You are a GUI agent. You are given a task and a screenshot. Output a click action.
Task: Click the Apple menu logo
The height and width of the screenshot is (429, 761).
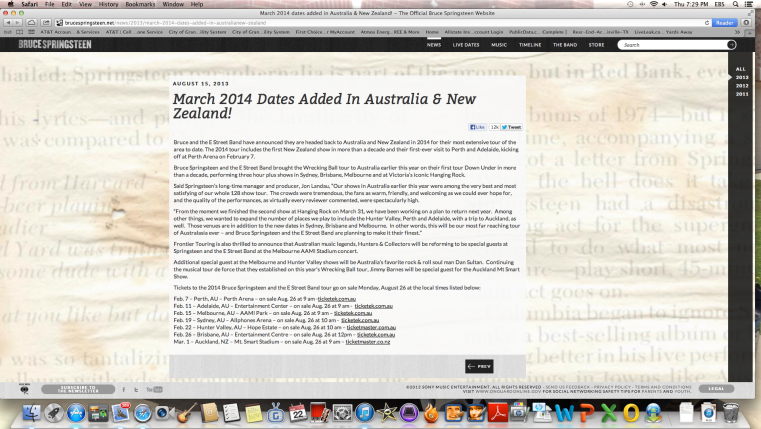(10, 4)
